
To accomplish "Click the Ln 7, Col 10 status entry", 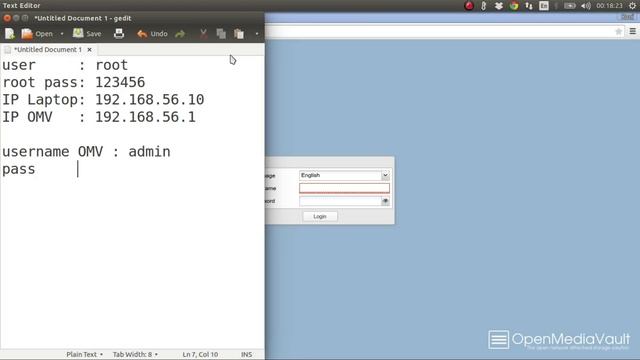I will [200, 354].
